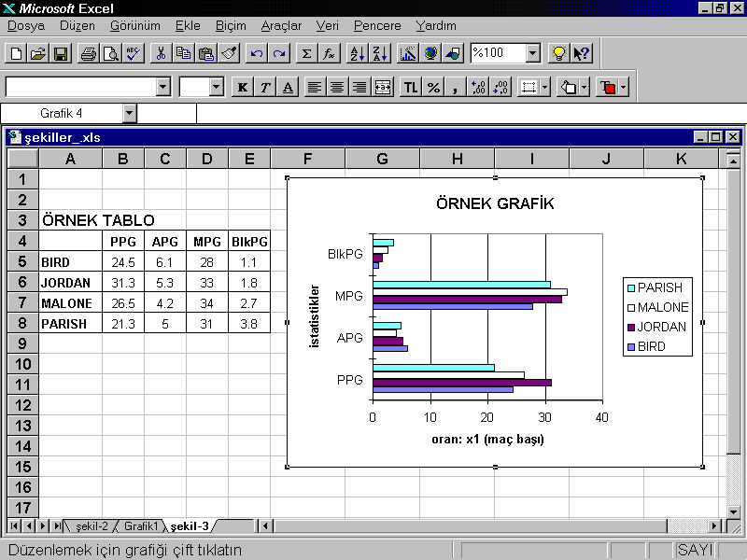This screenshot has width=747, height=560.
Task: Expand the Borders dropdown arrow
Action: 545,87
